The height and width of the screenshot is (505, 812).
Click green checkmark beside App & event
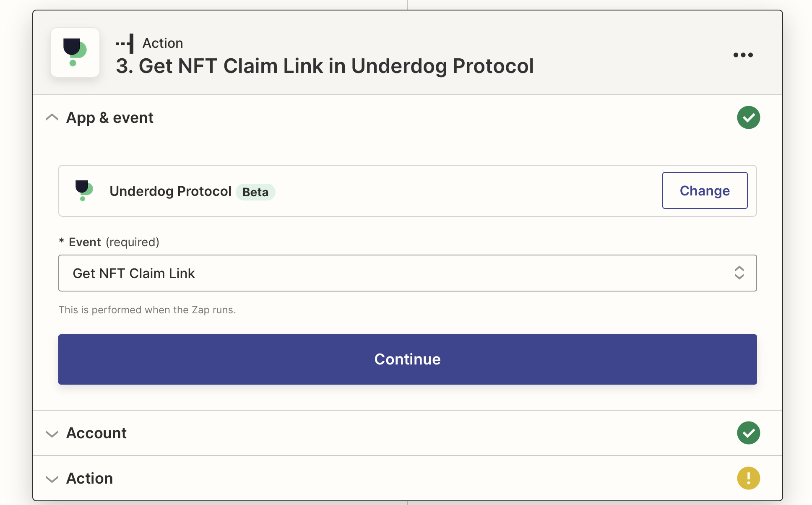[748, 117]
